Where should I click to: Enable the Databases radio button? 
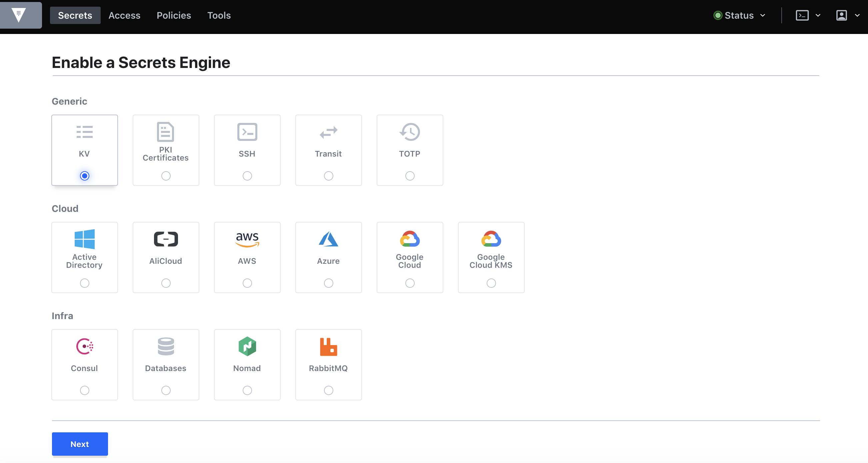tap(166, 390)
